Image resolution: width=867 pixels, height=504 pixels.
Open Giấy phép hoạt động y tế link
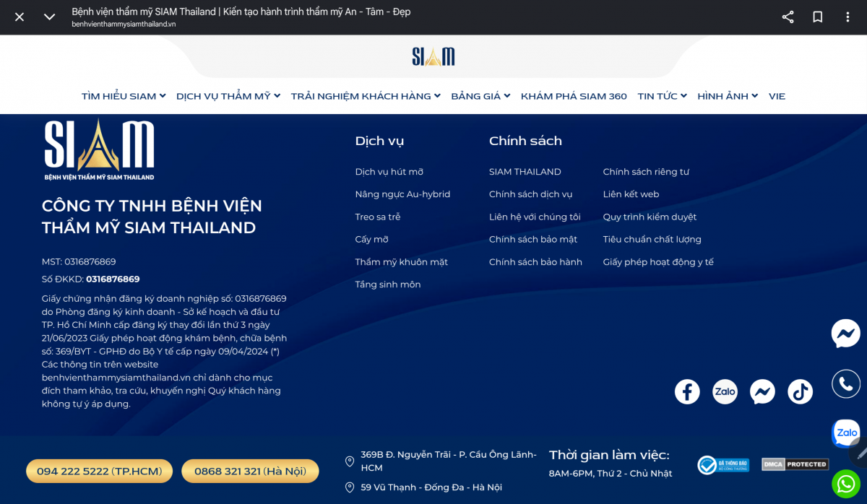coord(658,262)
